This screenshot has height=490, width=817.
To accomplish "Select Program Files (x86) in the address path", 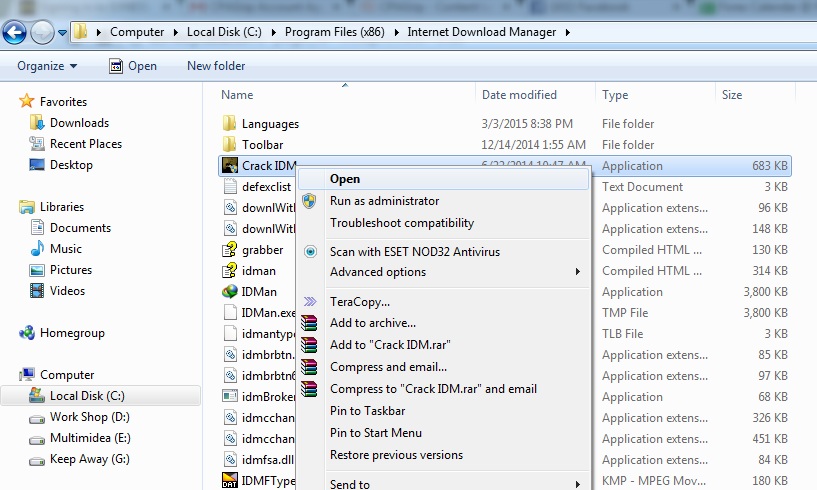I will coord(335,32).
